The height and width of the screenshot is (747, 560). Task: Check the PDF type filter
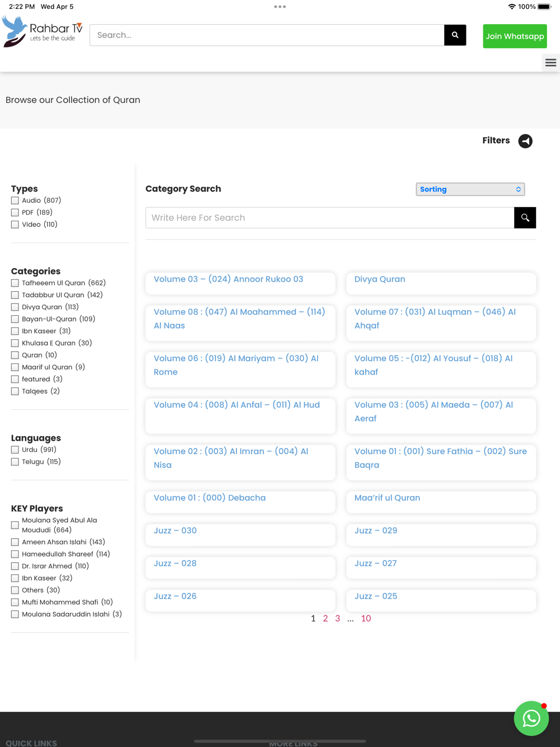(x=15, y=213)
